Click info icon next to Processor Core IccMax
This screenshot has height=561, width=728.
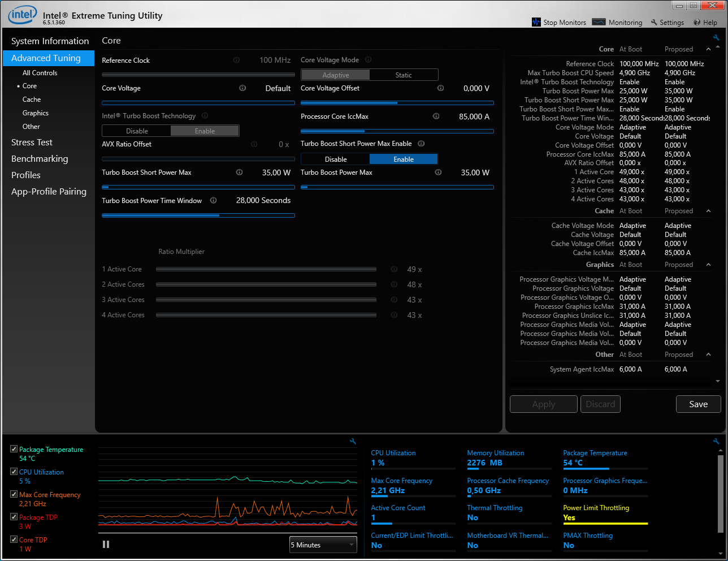pyautogui.click(x=436, y=116)
